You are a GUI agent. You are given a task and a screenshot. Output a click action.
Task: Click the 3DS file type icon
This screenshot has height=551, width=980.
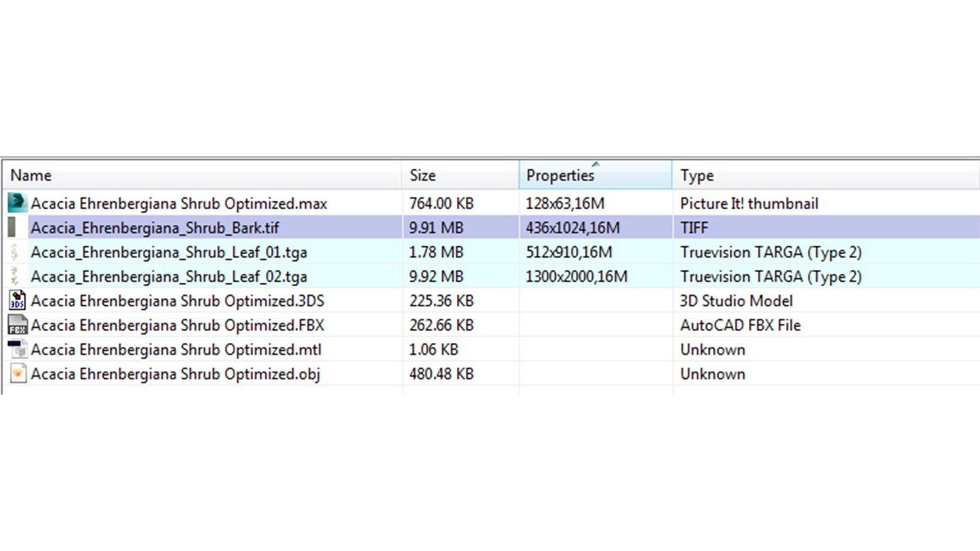pyautogui.click(x=17, y=300)
